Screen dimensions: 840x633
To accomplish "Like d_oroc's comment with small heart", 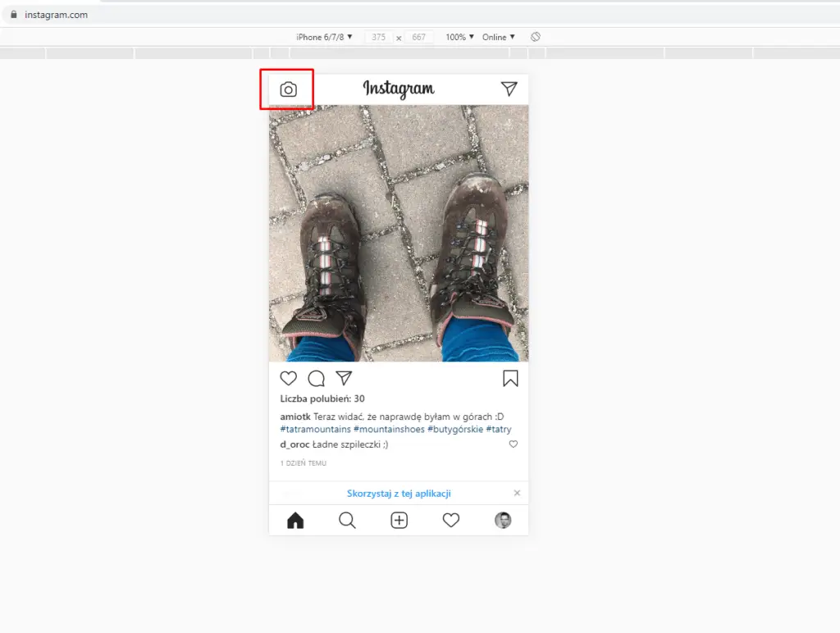I will [514, 444].
